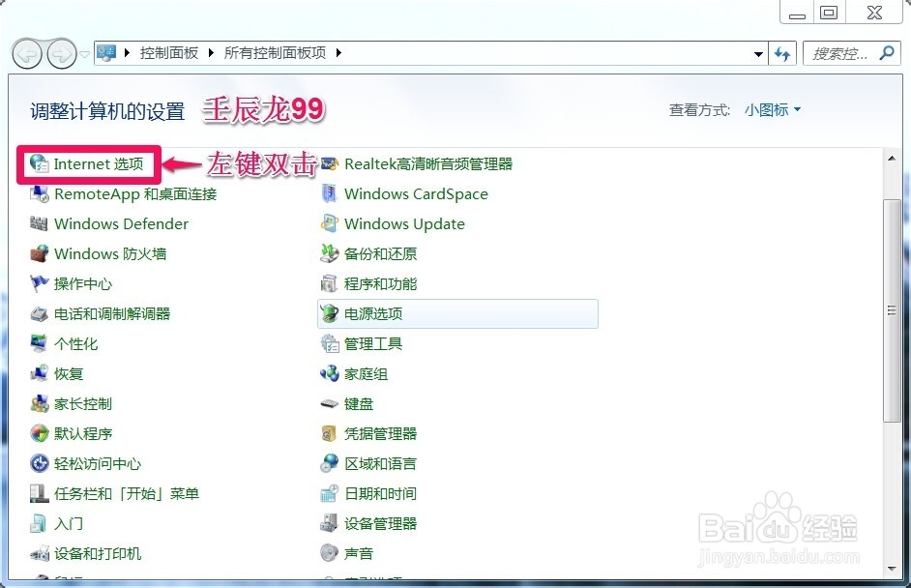
Task: Click the Internet 选项 globe icon
Action: tap(39, 163)
